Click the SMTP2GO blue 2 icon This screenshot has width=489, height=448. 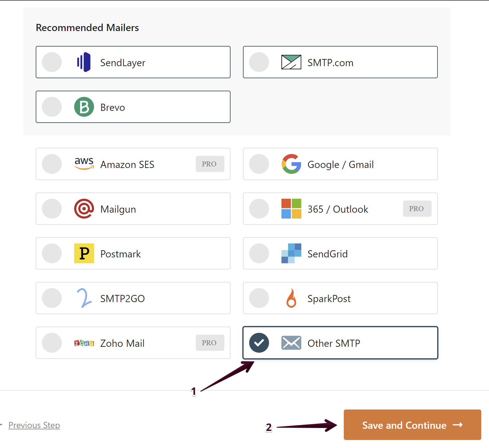click(84, 298)
